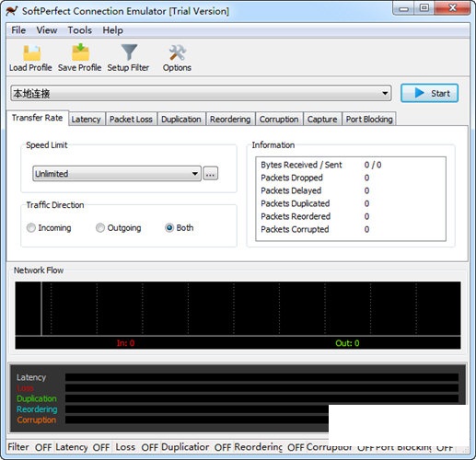Switch to the Packet Loss tab

coord(131,119)
